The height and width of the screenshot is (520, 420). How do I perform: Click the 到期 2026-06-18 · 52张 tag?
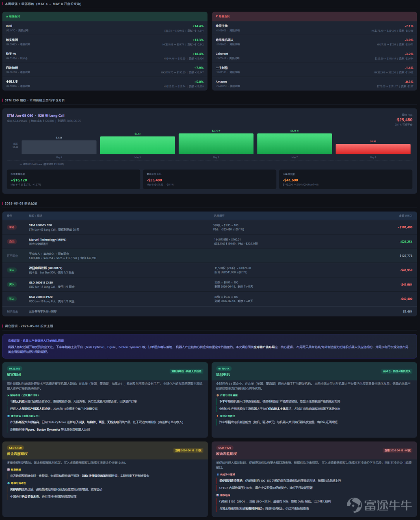click(188, 451)
